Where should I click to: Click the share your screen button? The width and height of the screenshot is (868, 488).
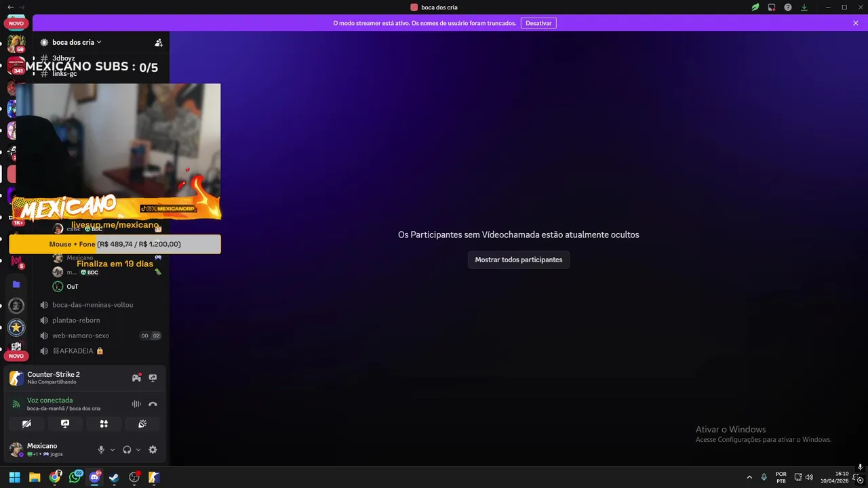[65, 424]
